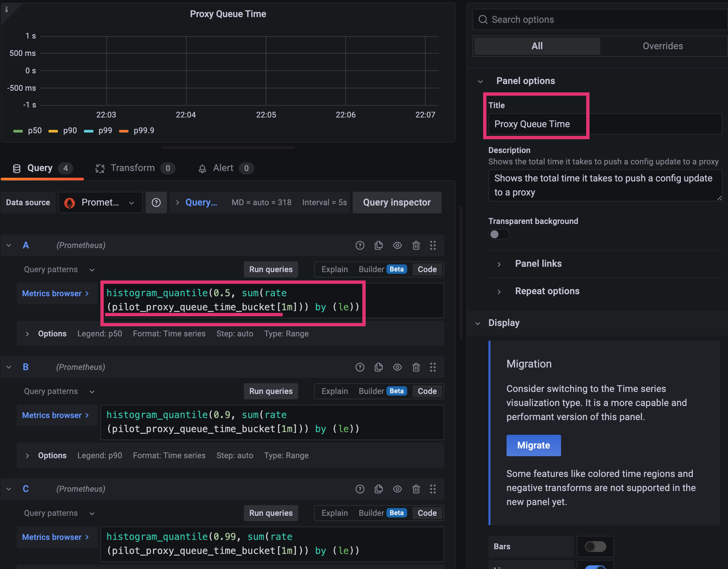Switch query A to Code mode
Image resolution: width=728 pixels, height=569 pixels.
tap(427, 269)
